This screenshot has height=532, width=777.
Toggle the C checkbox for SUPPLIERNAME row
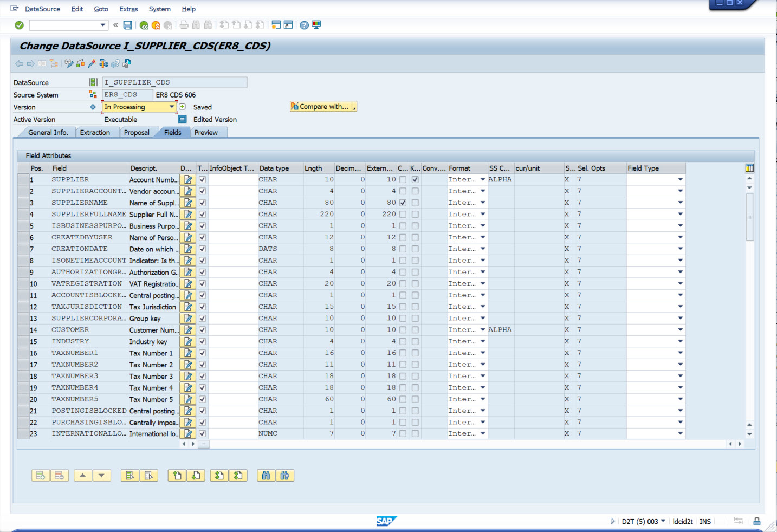tap(403, 203)
